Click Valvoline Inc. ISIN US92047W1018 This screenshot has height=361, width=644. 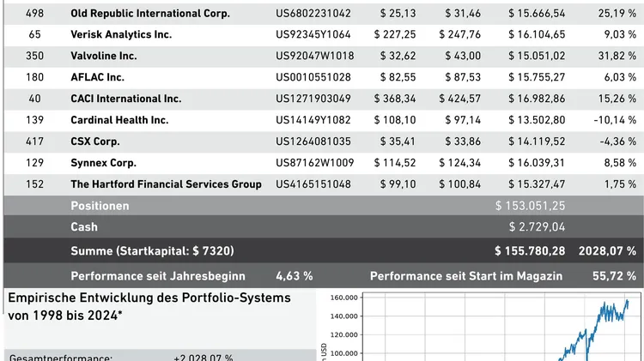313,56
